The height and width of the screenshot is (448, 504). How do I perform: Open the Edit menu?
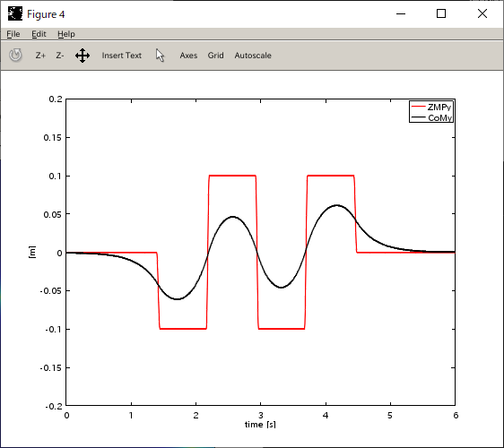(39, 34)
